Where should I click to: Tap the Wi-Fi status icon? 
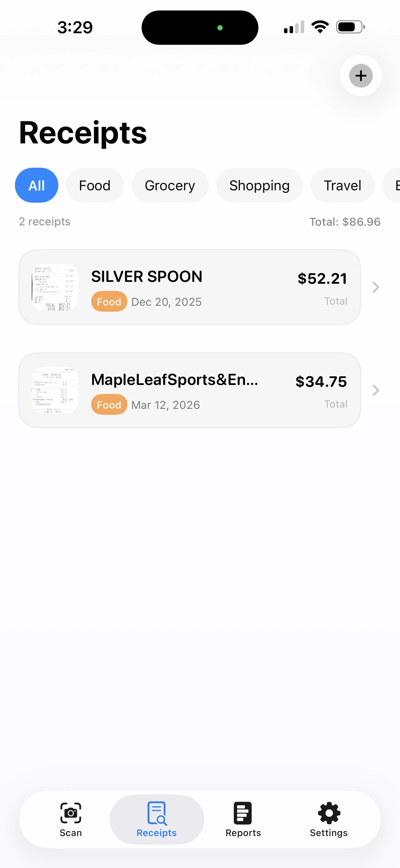coord(320,27)
